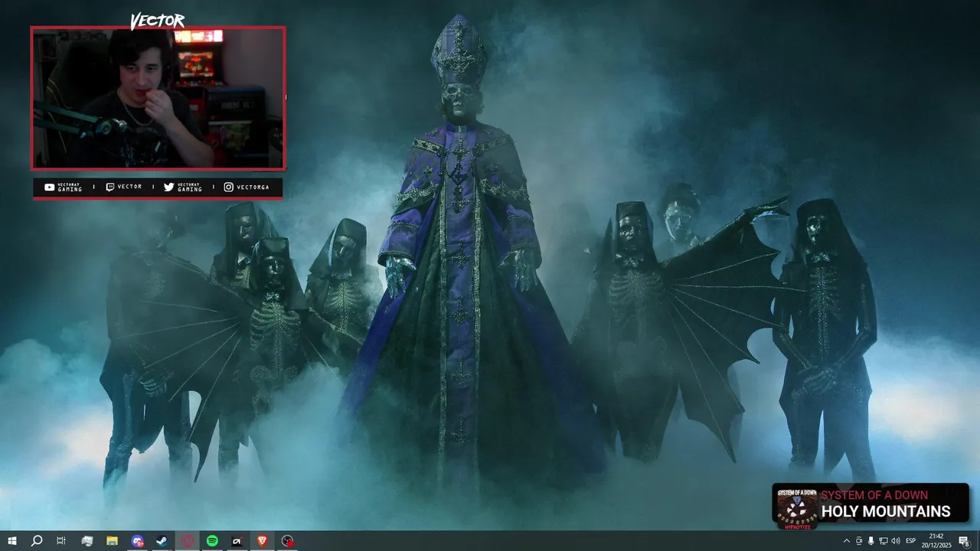
Task: Open the Windows Start menu
Action: 12,541
